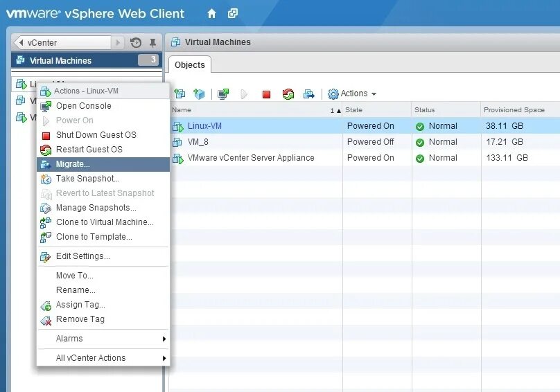Click VM_8 row green status icon
Viewport: 560px width, 392px height.
coord(420,143)
